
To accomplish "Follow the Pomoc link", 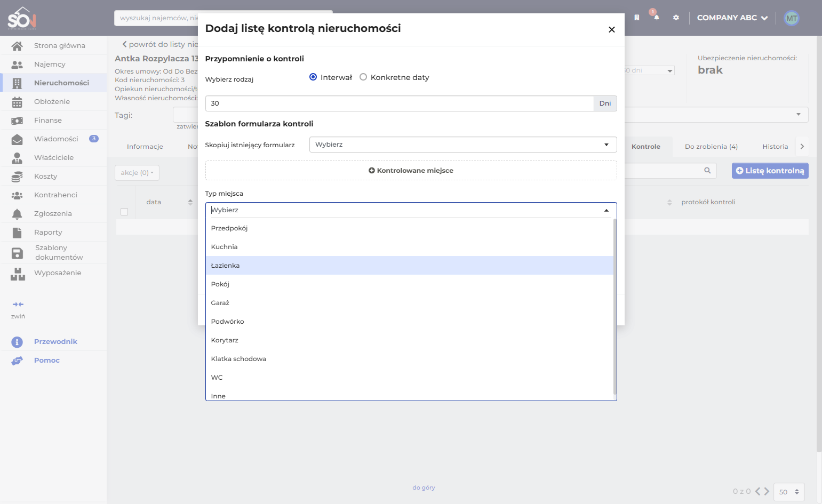I will (x=47, y=361).
